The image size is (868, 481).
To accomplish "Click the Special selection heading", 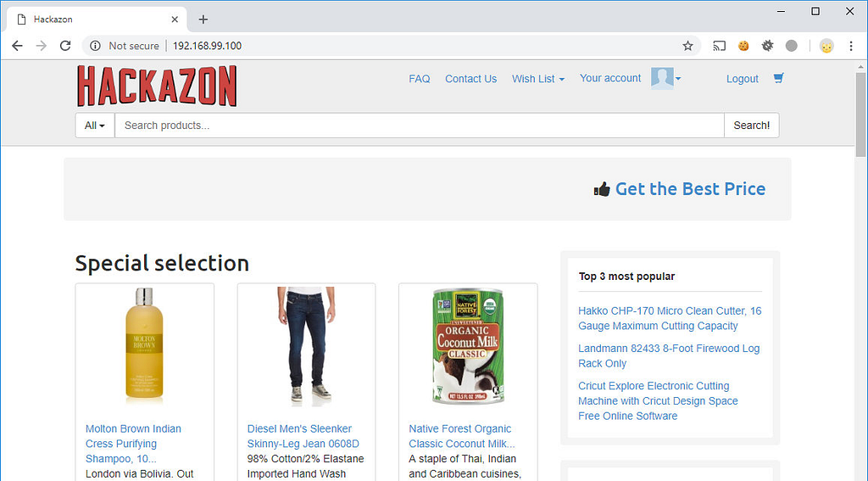I will click(x=162, y=263).
